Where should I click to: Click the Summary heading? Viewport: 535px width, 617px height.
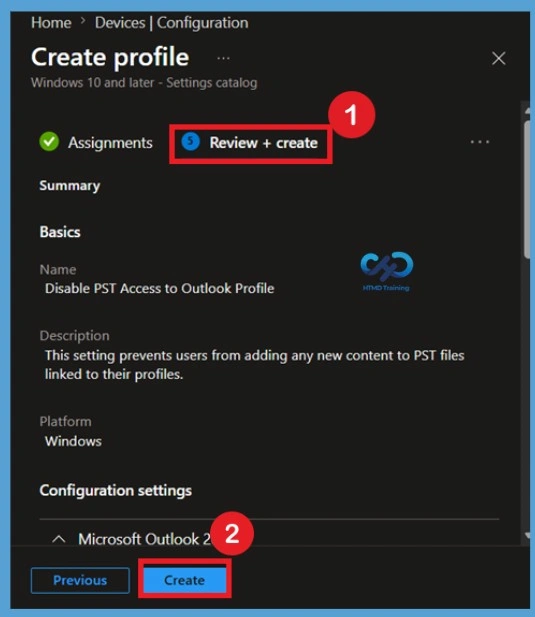point(70,185)
